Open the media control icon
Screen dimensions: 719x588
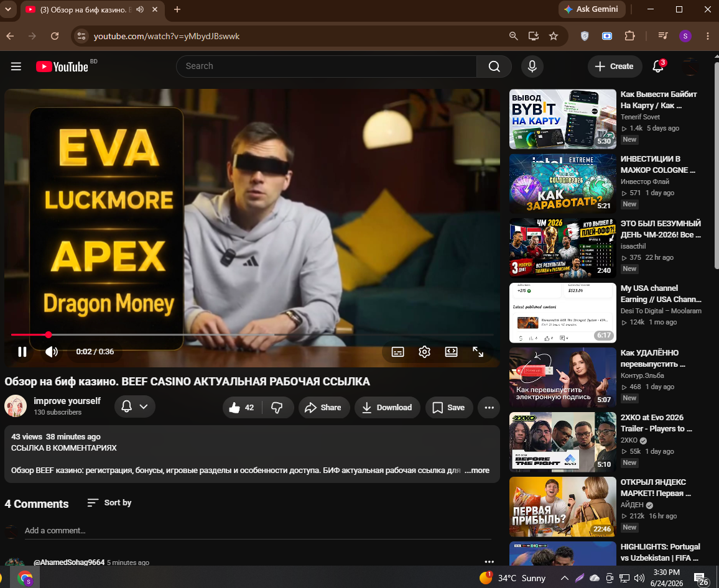pyautogui.click(x=662, y=36)
